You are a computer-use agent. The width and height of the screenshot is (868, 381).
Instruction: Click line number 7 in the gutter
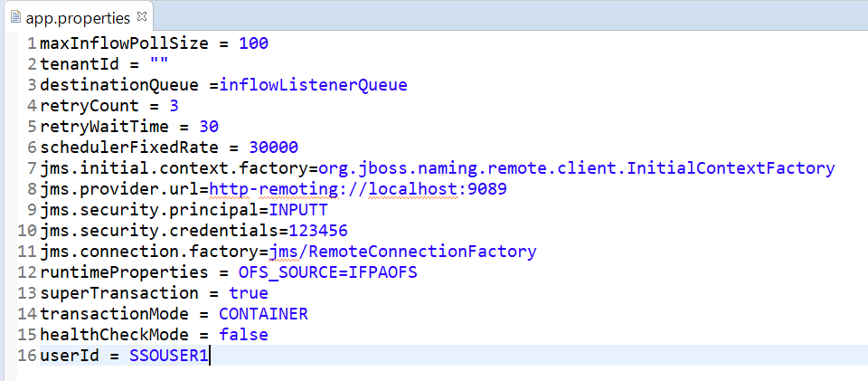click(x=32, y=168)
